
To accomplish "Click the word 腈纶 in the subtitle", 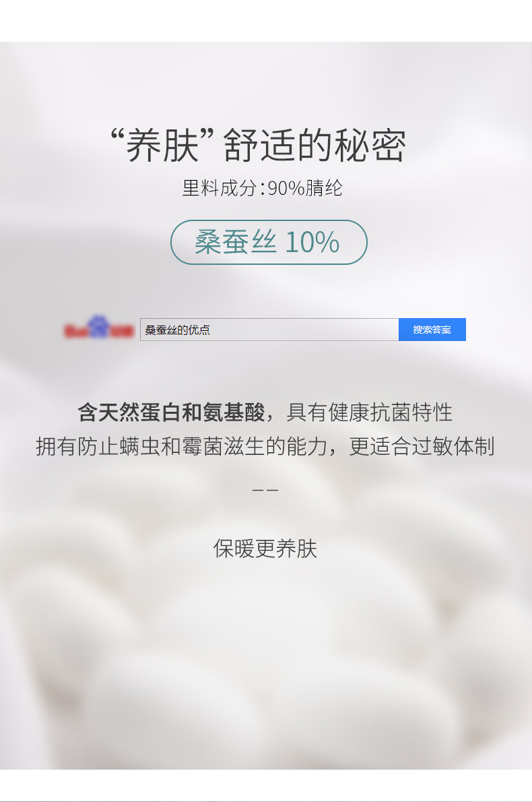I will [x=324, y=188].
